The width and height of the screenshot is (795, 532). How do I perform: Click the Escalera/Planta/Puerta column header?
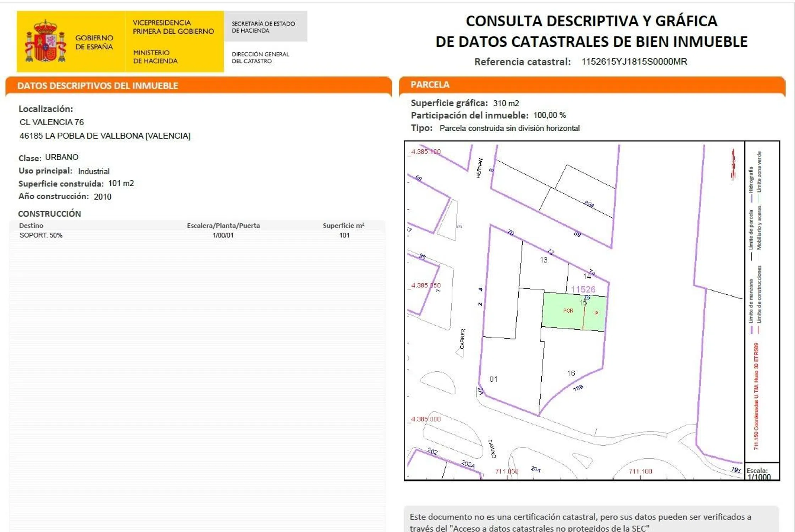[223, 226]
